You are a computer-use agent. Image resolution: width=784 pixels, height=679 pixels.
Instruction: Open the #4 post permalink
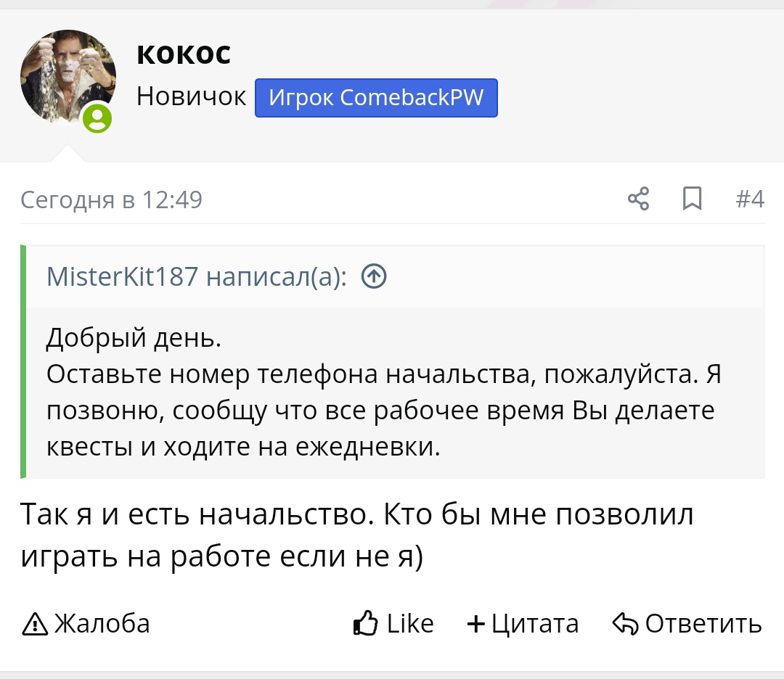point(749,199)
